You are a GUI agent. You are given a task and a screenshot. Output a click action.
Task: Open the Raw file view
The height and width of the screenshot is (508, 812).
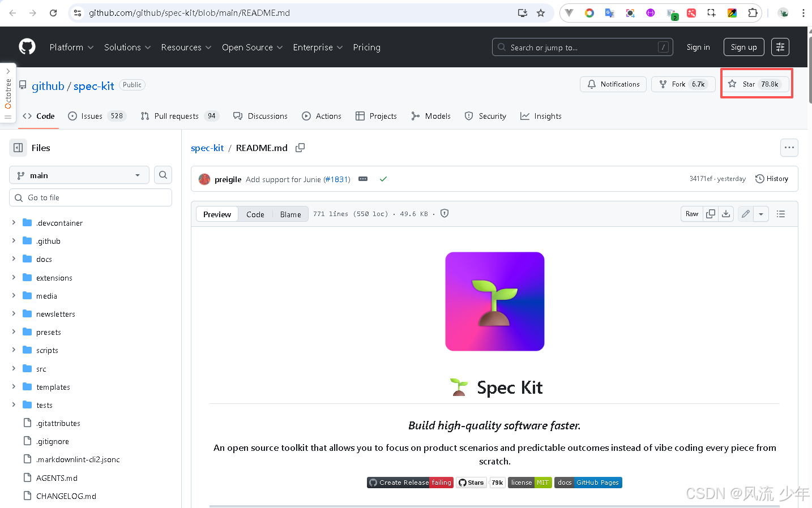(692, 214)
